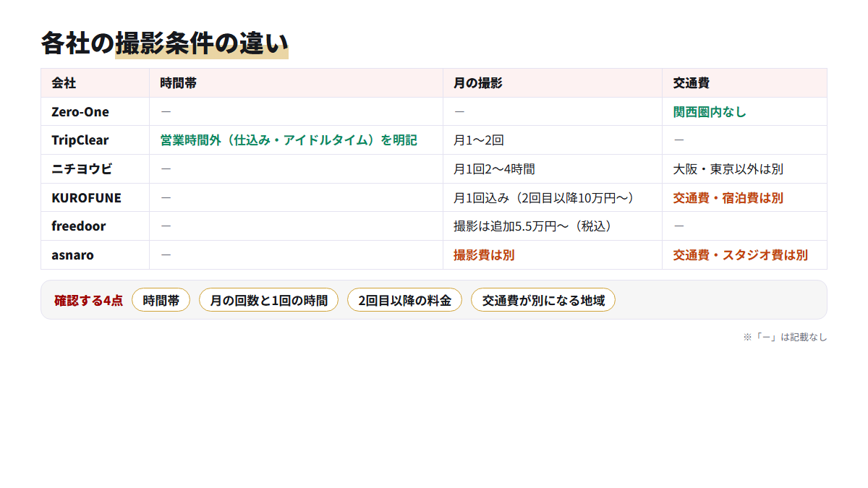Click the dash in Zero-One's 時間帯 cell

(166, 112)
